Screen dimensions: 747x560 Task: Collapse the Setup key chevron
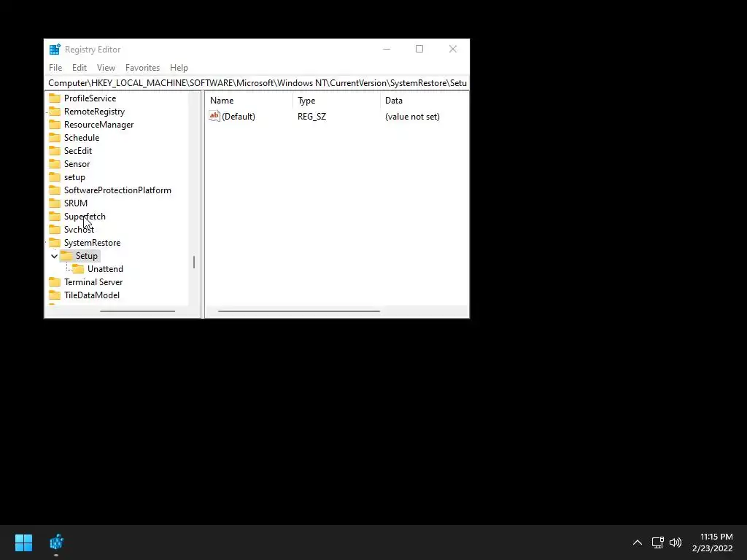[54, 256]
